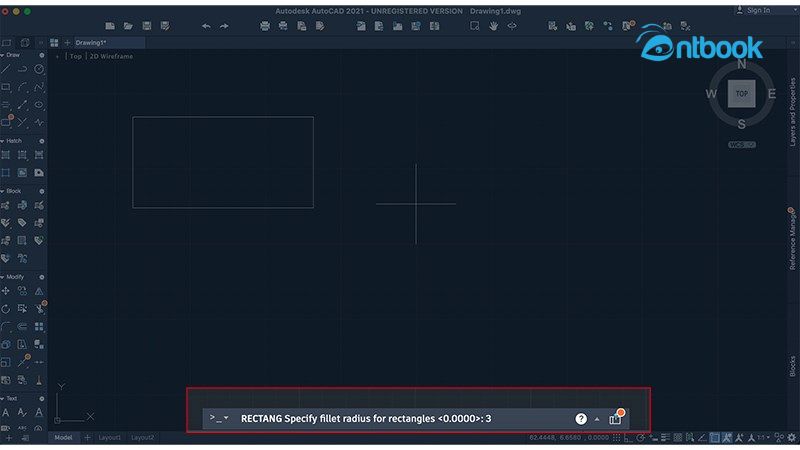800x450 pixels.
Task: Select the Ellipse tool in Draw panel
Action: coord(39,105)
